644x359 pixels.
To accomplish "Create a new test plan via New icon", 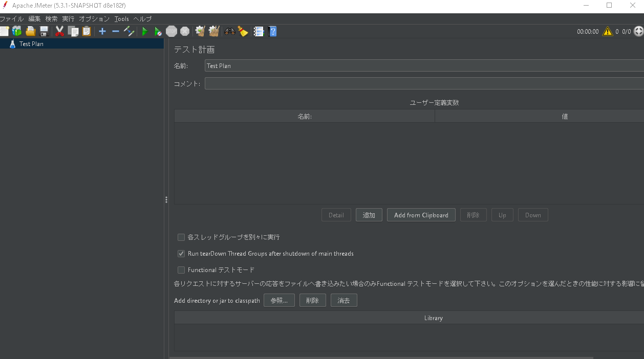I will 4,31.
